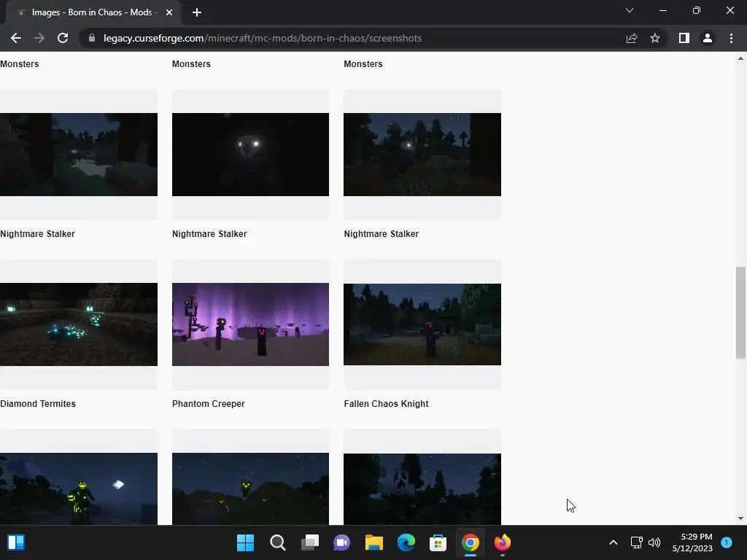
Task: Click the rightmost Nightmare Stalker caption
Action: [x=382, y=234]
